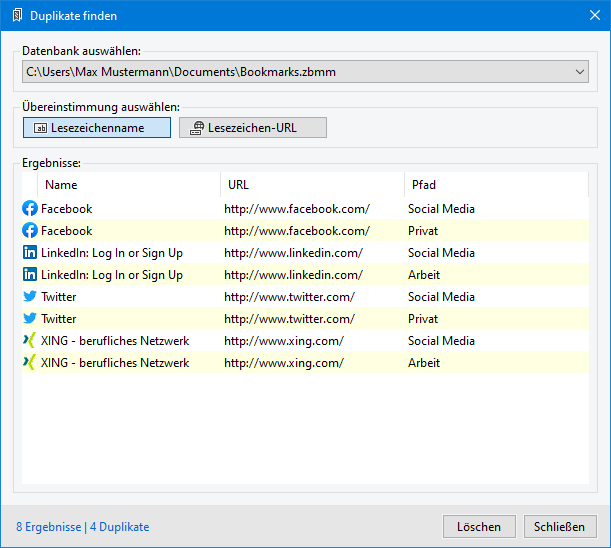Click the linkedin.com URL in the Arbeit row
This screenshot has width=611, height=548.
point(293,275)
